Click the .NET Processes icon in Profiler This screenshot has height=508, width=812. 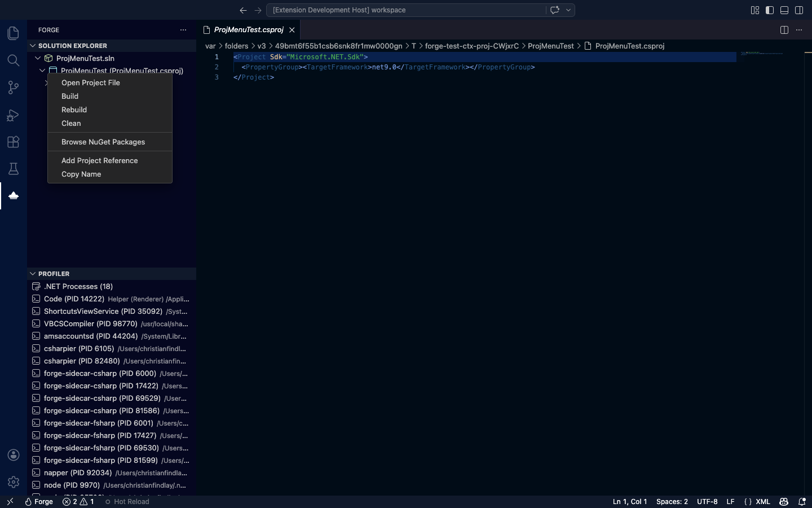click(x=37, y=287)
